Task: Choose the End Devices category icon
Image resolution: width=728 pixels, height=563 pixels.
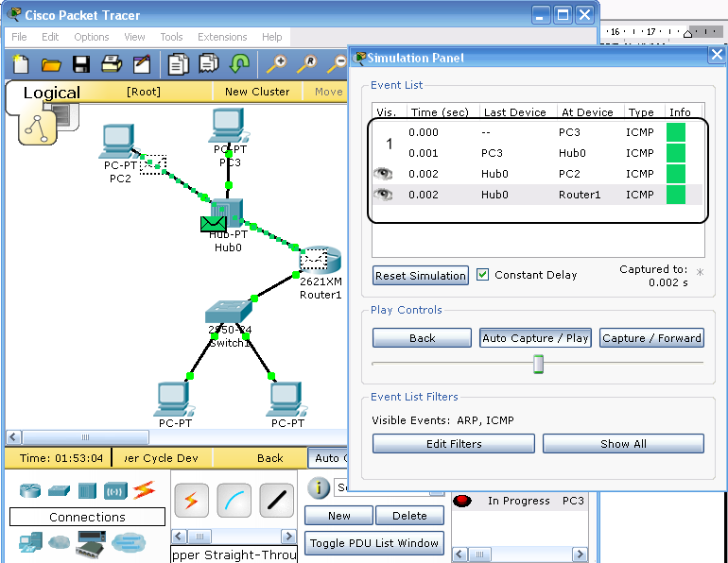Action: point(30,543)
